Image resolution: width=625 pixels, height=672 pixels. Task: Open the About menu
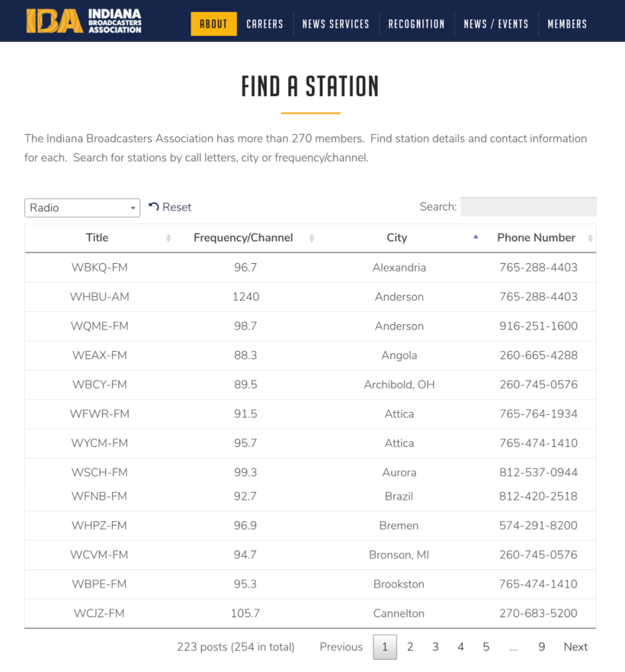click(213, 24)
